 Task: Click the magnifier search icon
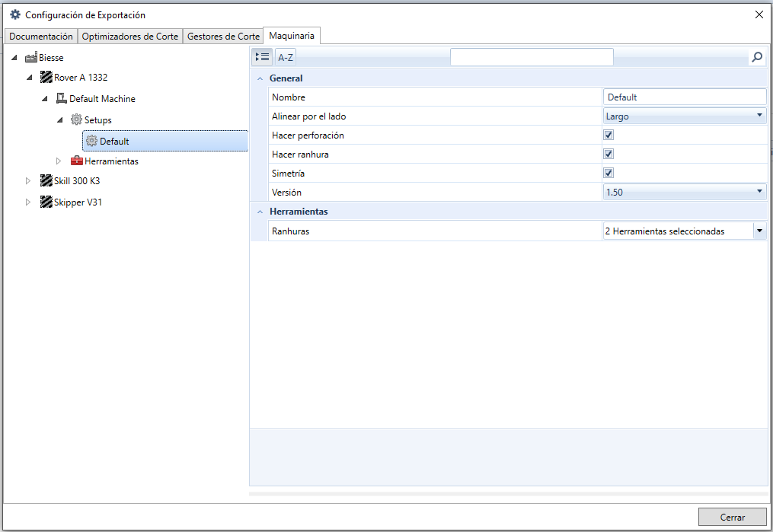click(x=757, y=57)
